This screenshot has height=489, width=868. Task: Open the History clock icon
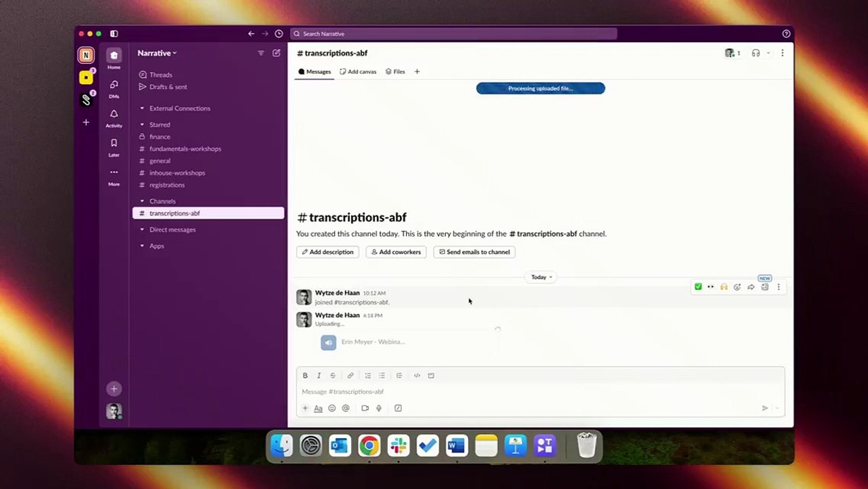click(278, 34)
